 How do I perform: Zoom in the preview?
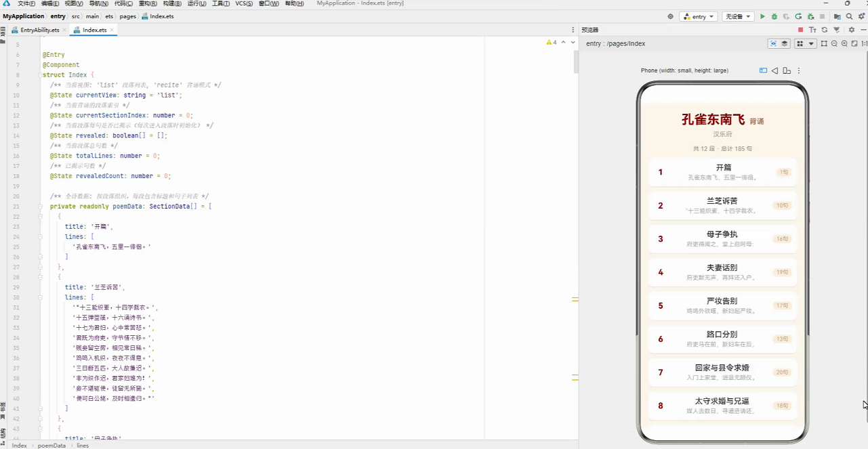pos(844,43)
